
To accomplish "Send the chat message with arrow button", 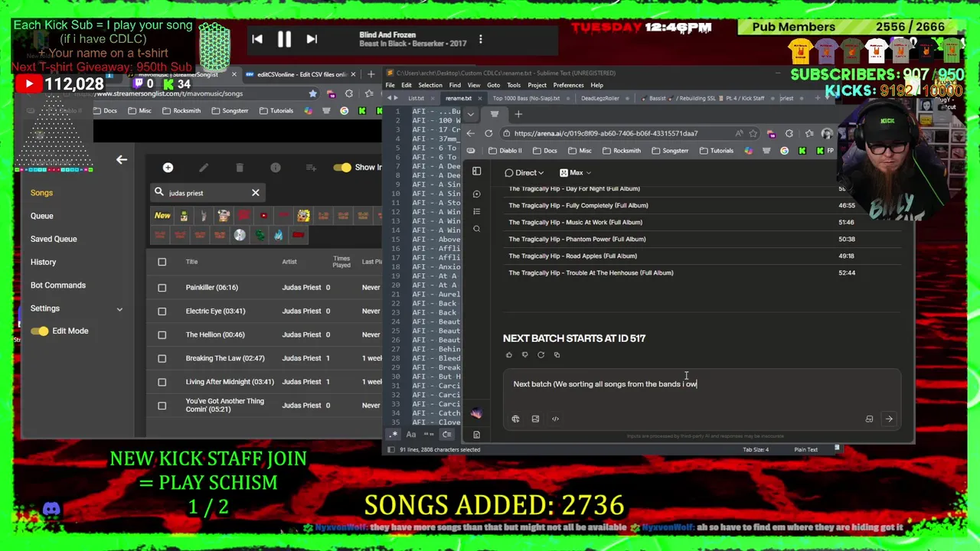I will (889, 419).
